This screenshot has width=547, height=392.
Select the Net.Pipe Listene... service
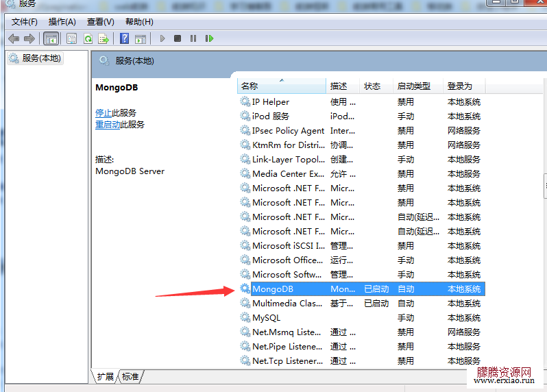click(x=361, y=346)
